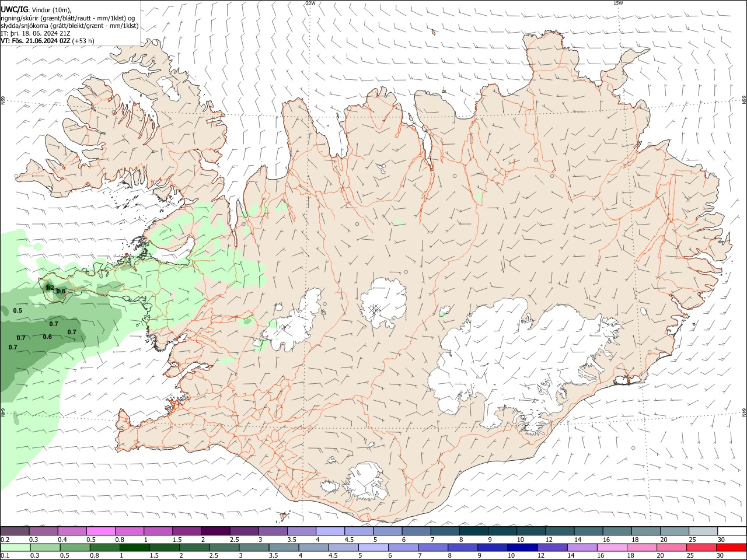The width and height of the screenshot is (747, 560).
Task: Pick the upper legend swatch labeled 12
Action: 560,531
